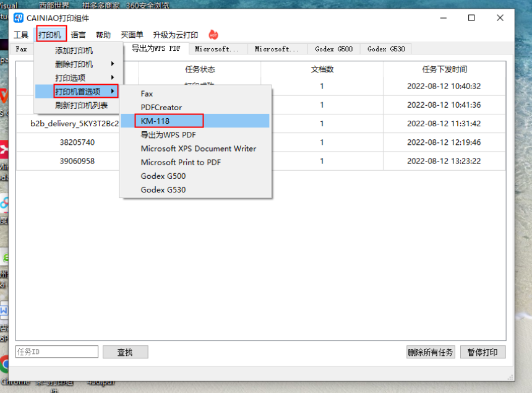Open the 语言 menu

click(79, 35)
